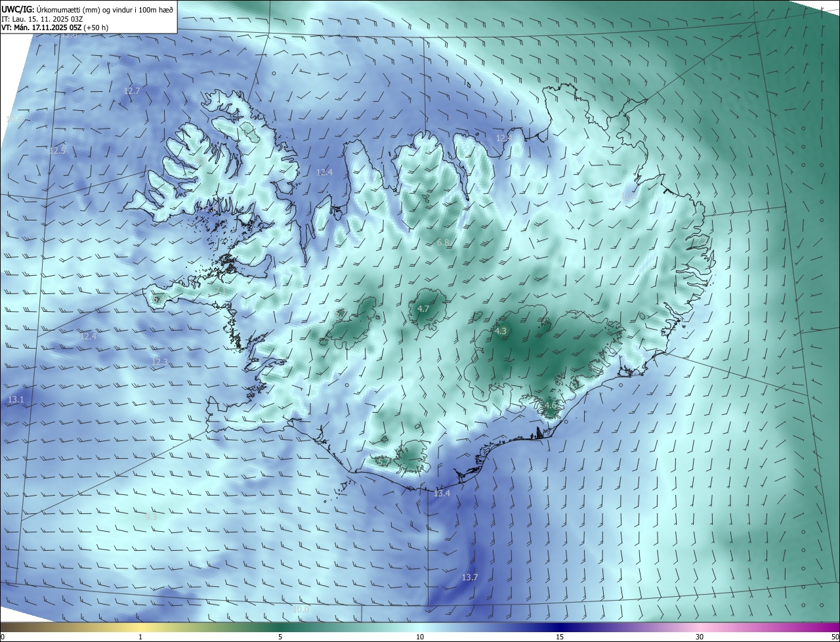This screenshot has width=840, height=642.
Task: Click the 5 tick on the colour scale
Action: point(280,637)
